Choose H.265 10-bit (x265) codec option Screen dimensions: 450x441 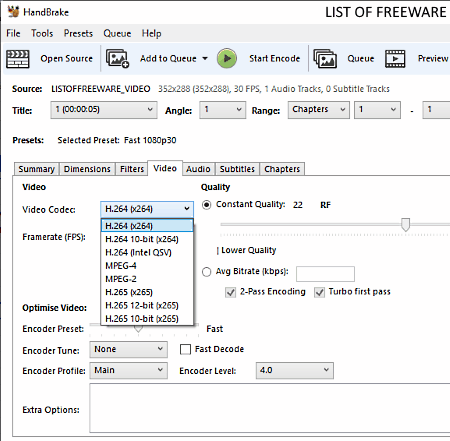point(147,319)
